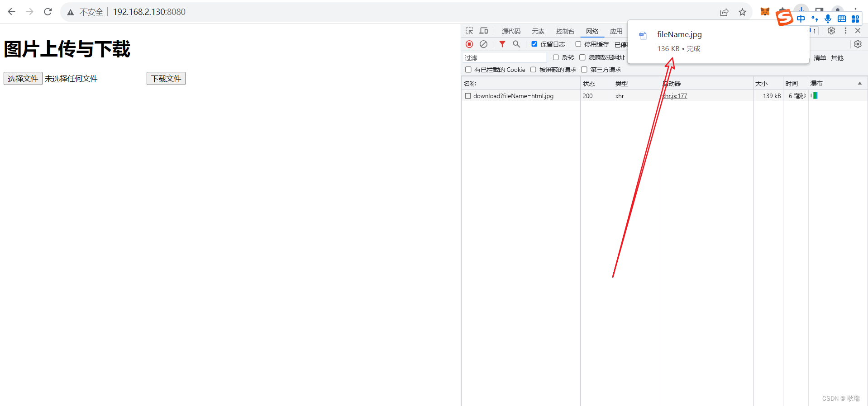Switch to 元素 tab

pos(538,31)
